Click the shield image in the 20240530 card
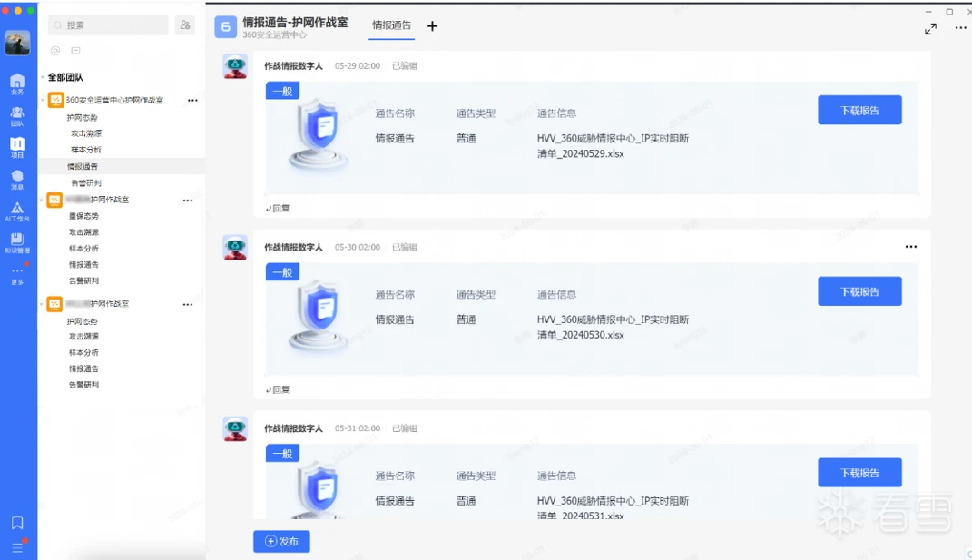The image size is (972, 560). [318, 316]
